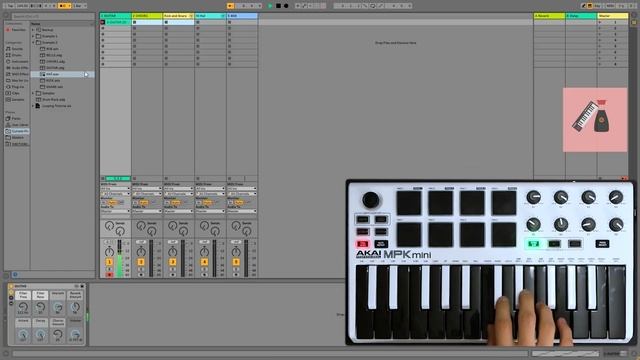Open User Library under Places
Viewport: 640px width, 360px height.
(17, 125)
